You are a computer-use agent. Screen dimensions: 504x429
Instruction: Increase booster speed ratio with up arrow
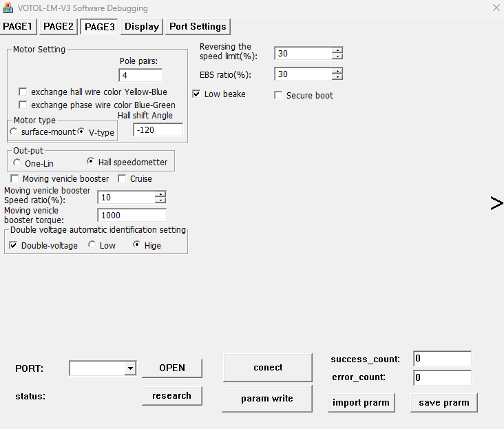tap(160, 194)
